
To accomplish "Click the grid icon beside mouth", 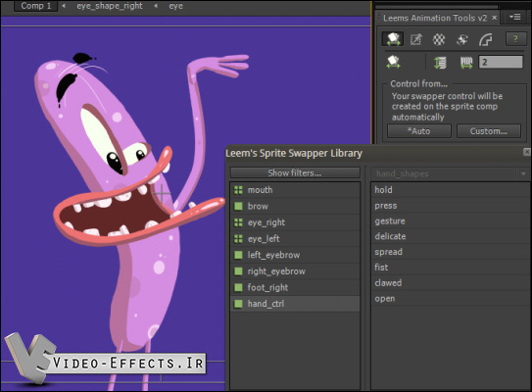I will (x=238, y=190).
